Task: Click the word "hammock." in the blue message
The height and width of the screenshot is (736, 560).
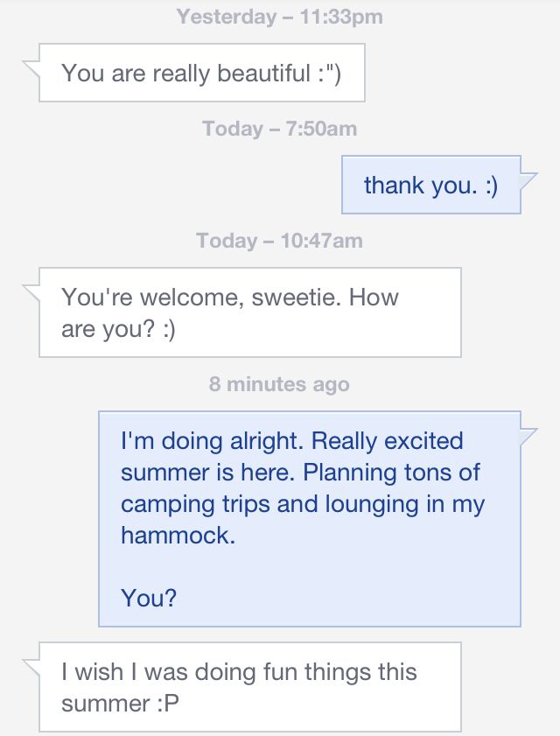Action: pos(178,536)
